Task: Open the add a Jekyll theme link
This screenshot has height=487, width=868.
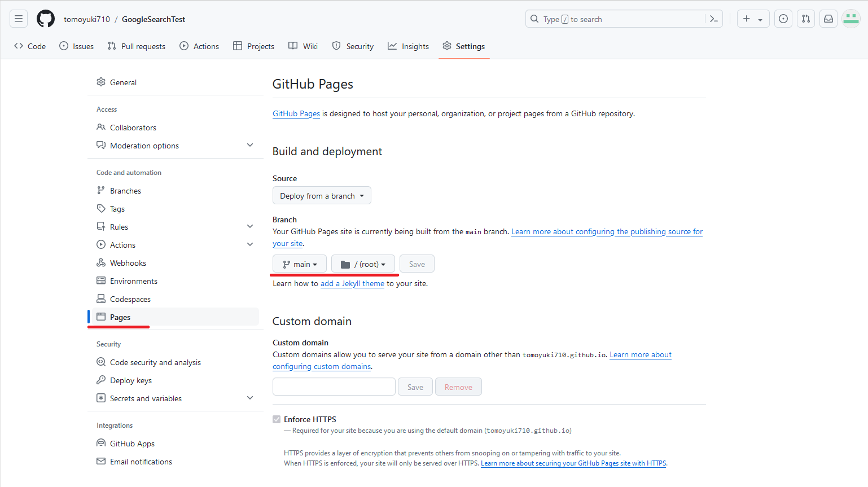Action: [x=352, y=283]
